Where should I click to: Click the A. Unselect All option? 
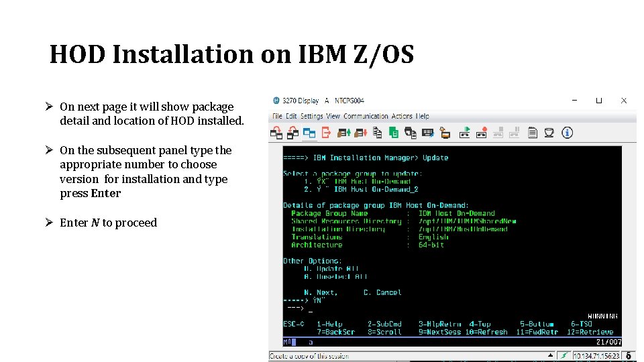pos(335,277)
